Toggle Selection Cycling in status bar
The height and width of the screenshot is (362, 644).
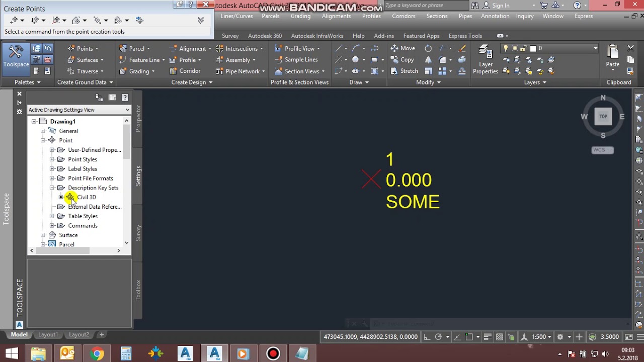point(511,337)
